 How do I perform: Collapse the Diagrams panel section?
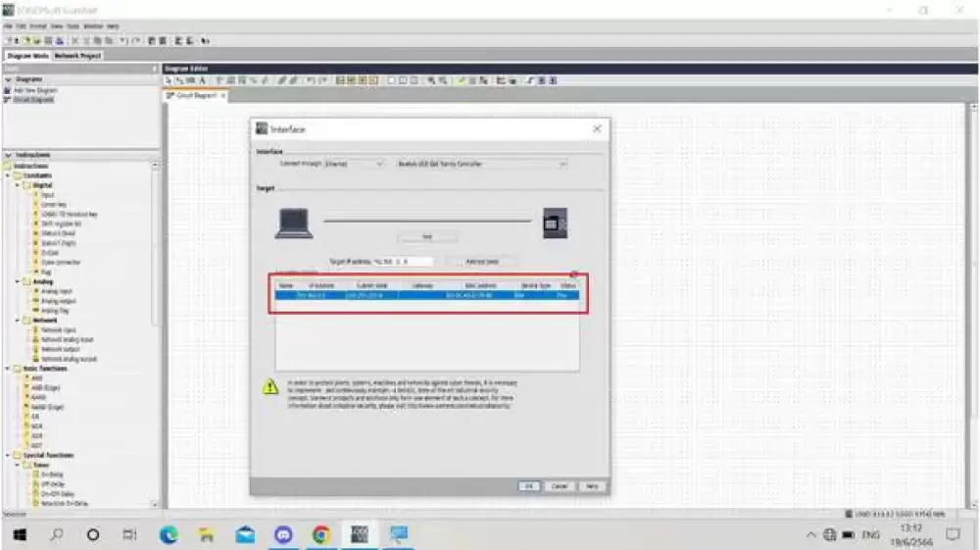[8, 80]
